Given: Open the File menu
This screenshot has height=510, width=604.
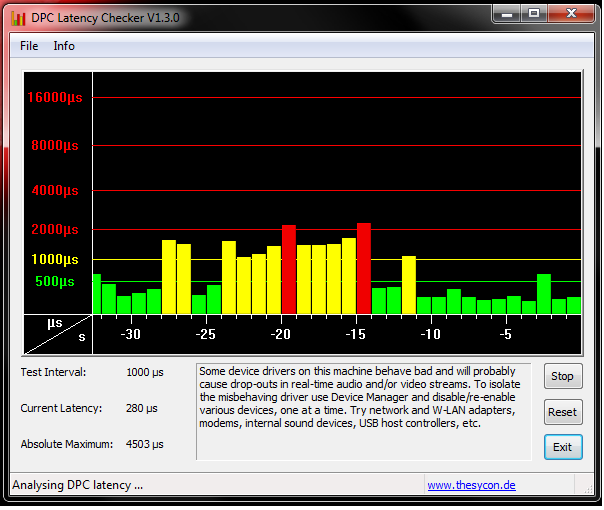Looking at the screenshot, I should pyautogui.click(x=29, y=46).
